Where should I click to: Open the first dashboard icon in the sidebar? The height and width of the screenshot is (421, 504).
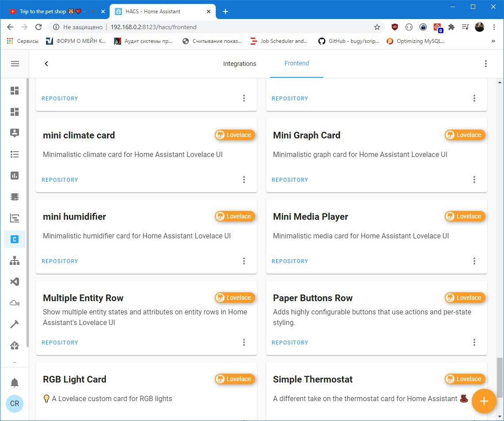coord(15,91)
